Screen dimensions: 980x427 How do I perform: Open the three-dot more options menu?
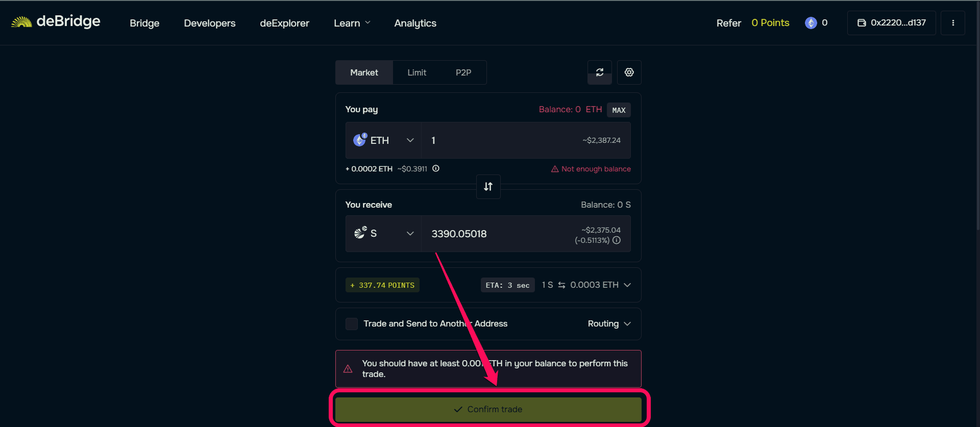(953, 23)
